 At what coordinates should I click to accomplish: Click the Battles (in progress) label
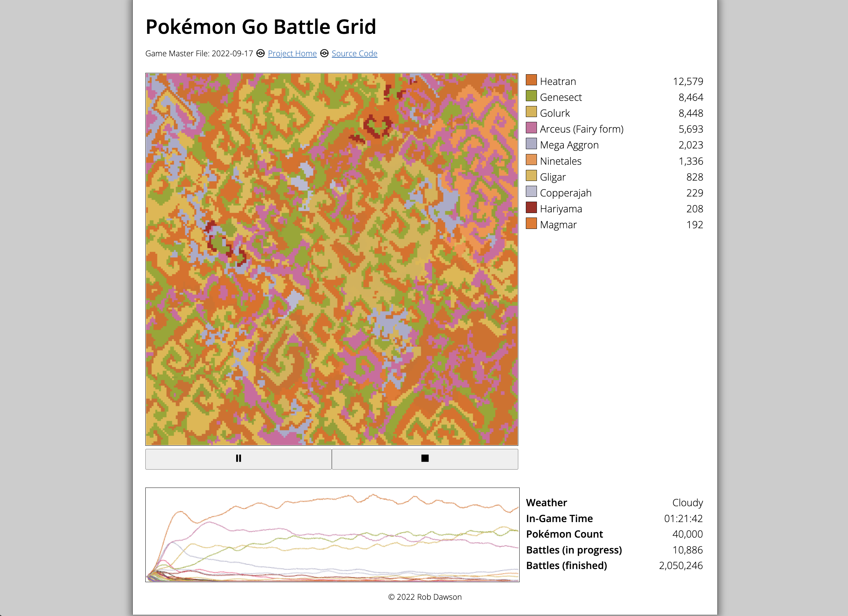574,550
